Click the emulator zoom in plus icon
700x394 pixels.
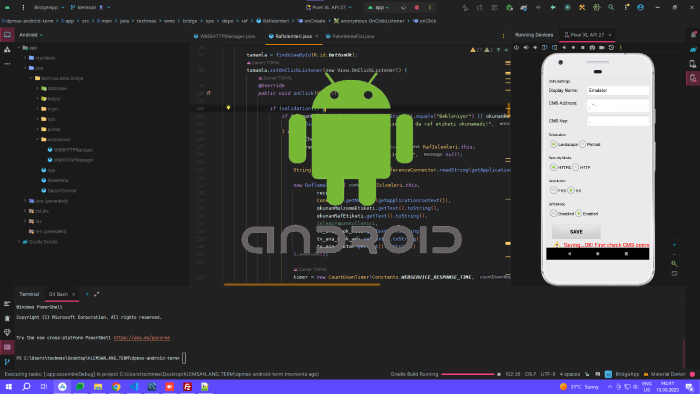tap(675, 245)
